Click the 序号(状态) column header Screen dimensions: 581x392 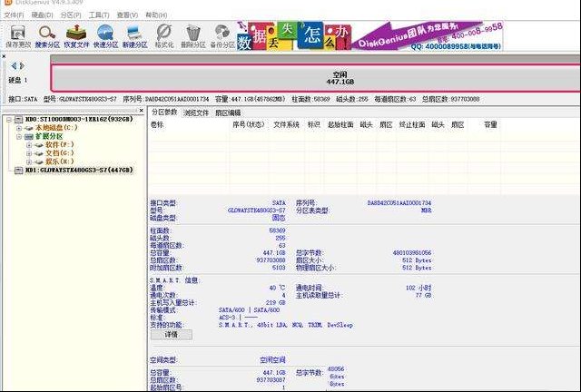[x=248, y=125]
